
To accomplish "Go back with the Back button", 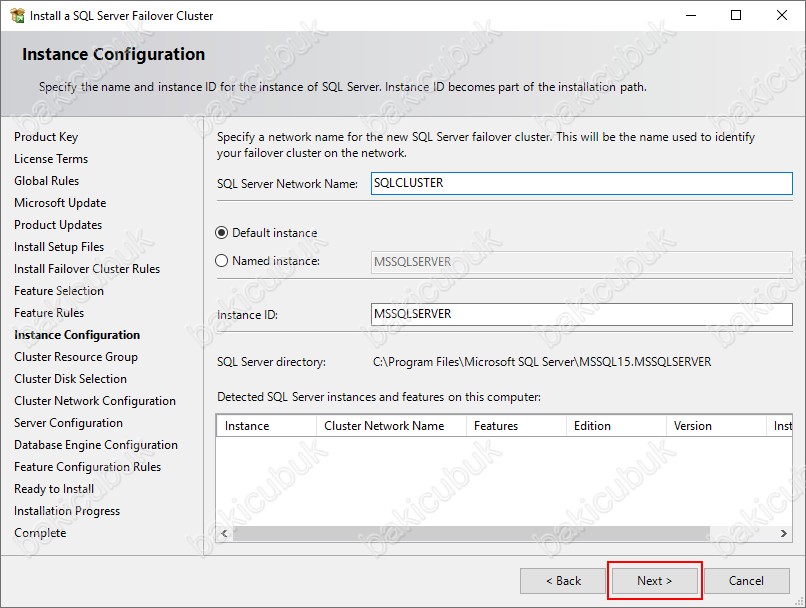I will [563, 581].
